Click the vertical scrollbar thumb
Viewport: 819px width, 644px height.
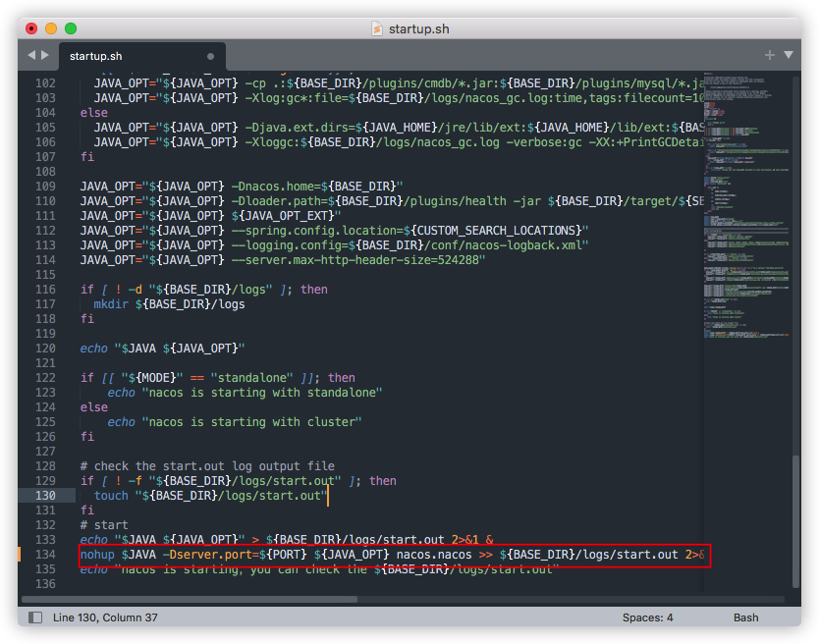[x=796, y=520]
